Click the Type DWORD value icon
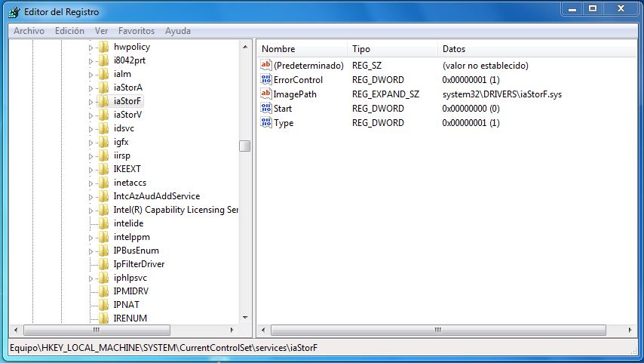644x363 pixels. [266, 122]
